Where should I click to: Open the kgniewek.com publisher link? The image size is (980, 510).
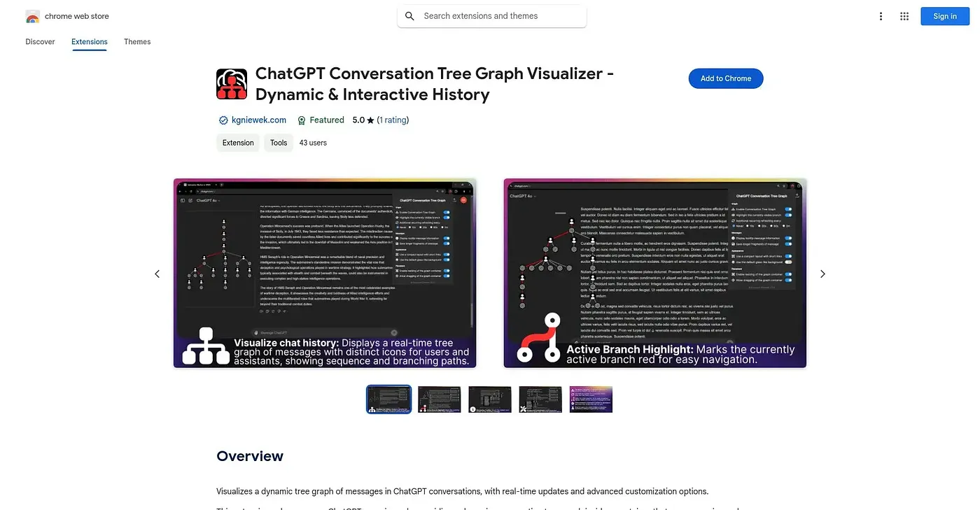259,120
